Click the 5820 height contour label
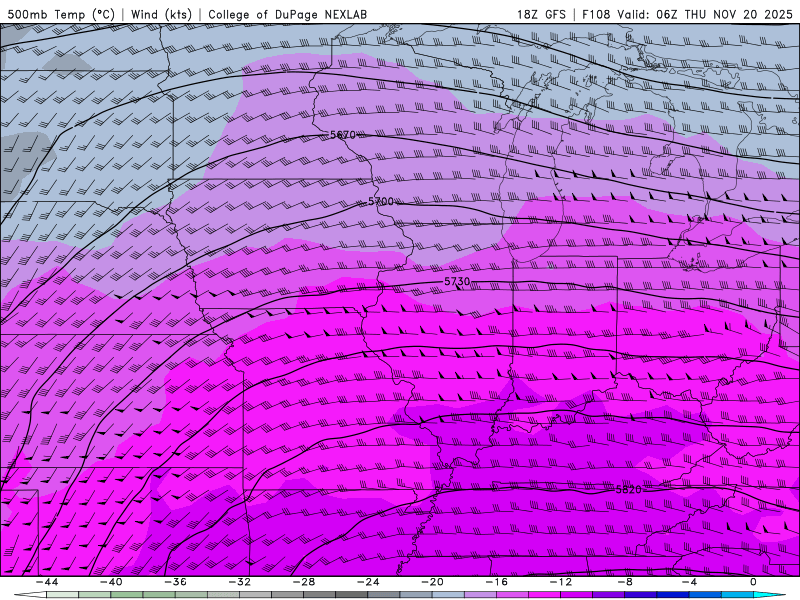The image size is (800, 600). [x=628, y=489]
